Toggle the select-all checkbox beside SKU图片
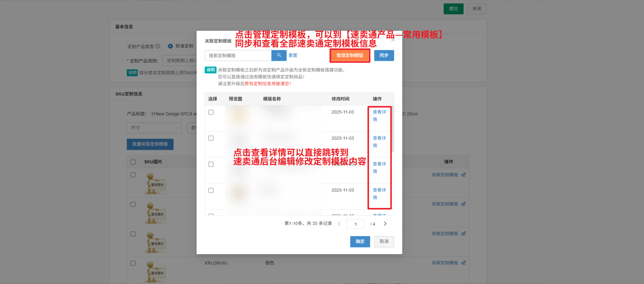This screenshot has height=284, width=644. 133,162
